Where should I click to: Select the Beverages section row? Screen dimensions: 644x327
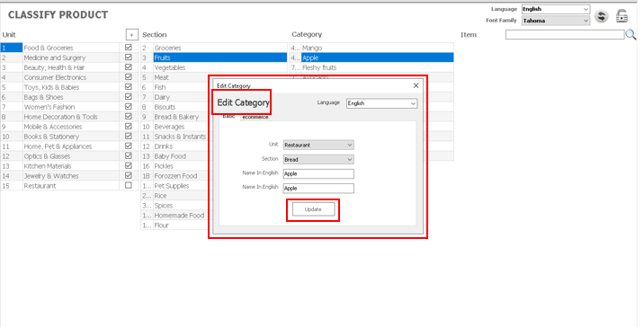pos(175,127)
